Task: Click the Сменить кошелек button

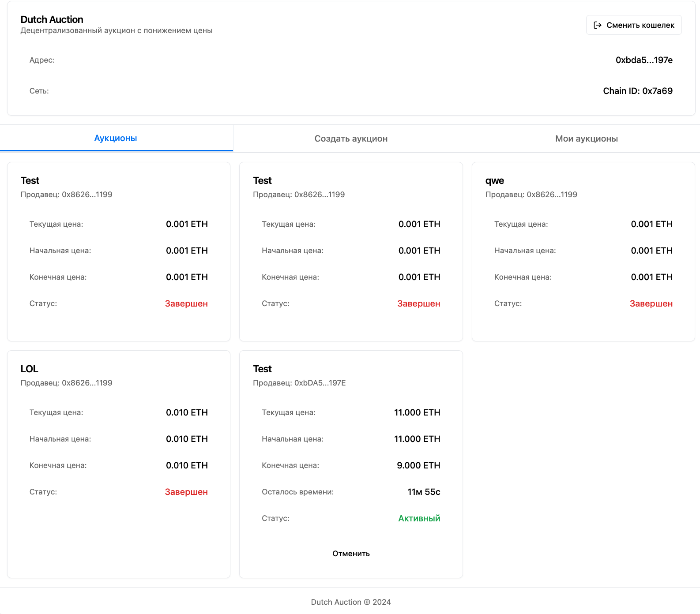Action: point(634,25)
